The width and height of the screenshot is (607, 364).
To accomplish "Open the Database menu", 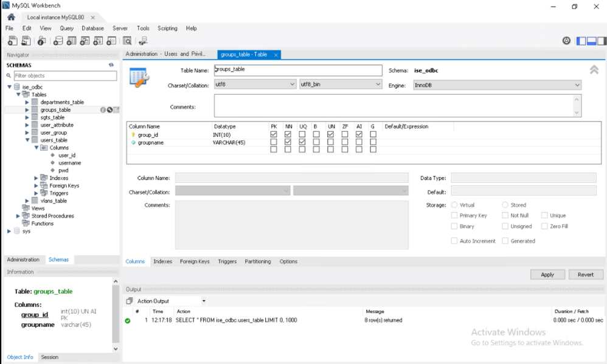I will (x=92, y=28).
